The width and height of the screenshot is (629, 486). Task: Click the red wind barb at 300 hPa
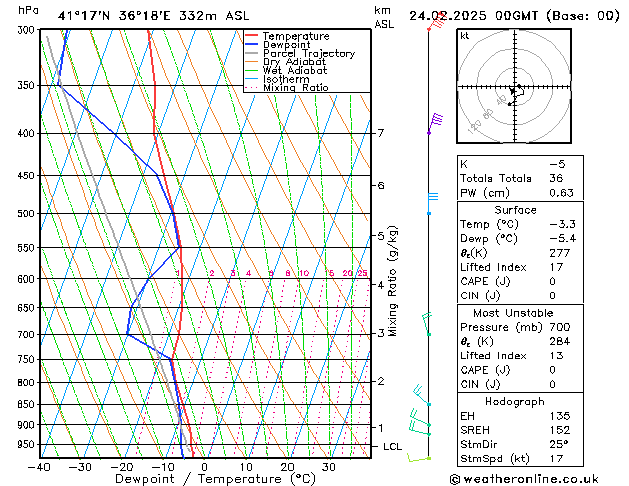point(436,22)
